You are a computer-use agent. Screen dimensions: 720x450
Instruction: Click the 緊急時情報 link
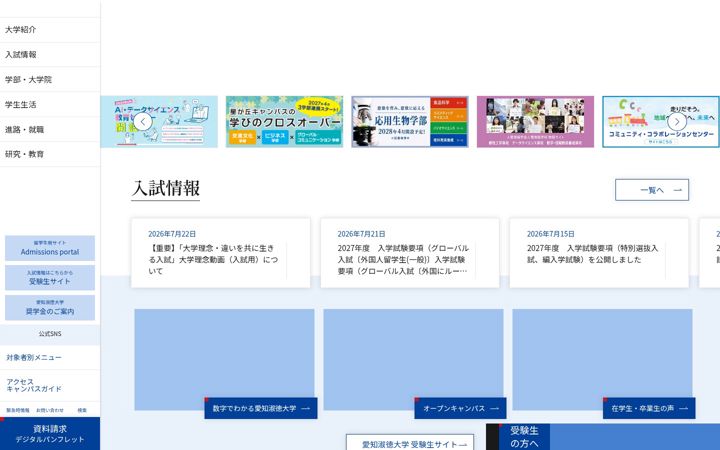pyautogui.click(x=18, y=410)
